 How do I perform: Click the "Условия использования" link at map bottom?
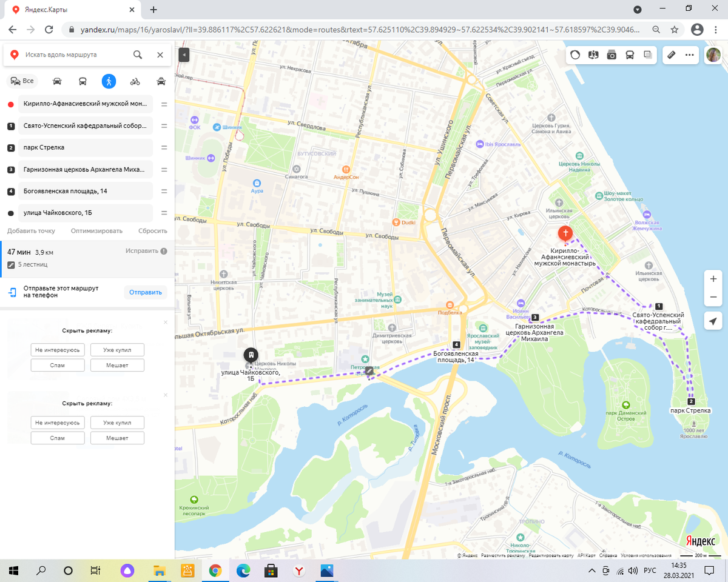coord(646,555)
